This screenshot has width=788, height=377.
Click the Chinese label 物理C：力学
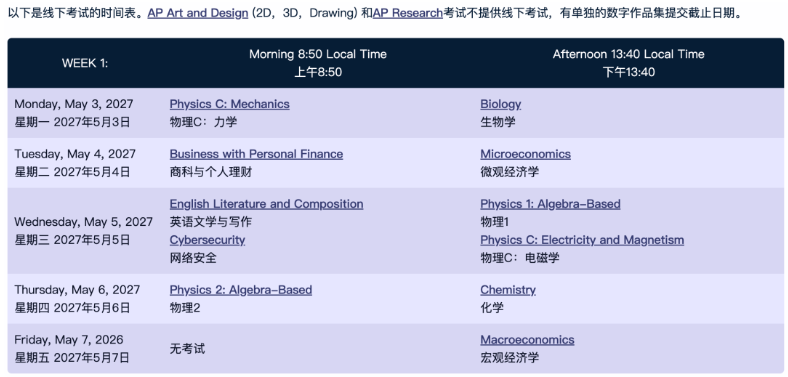tap(204, 122)
